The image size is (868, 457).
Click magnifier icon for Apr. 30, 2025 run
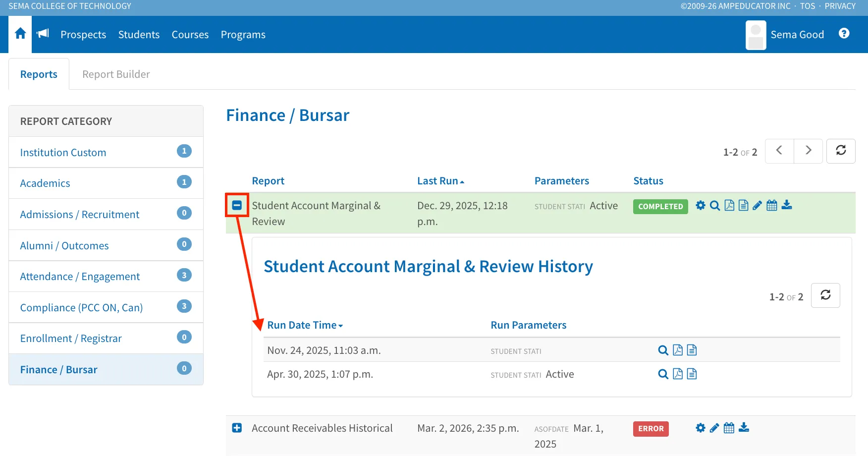663,374
